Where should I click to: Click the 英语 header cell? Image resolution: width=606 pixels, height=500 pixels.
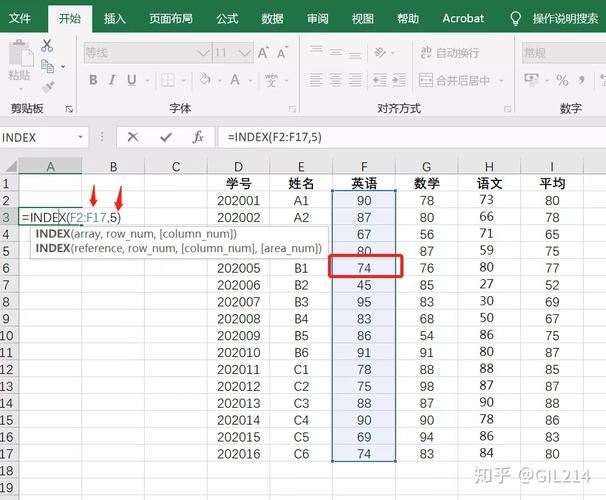point(364,183)
